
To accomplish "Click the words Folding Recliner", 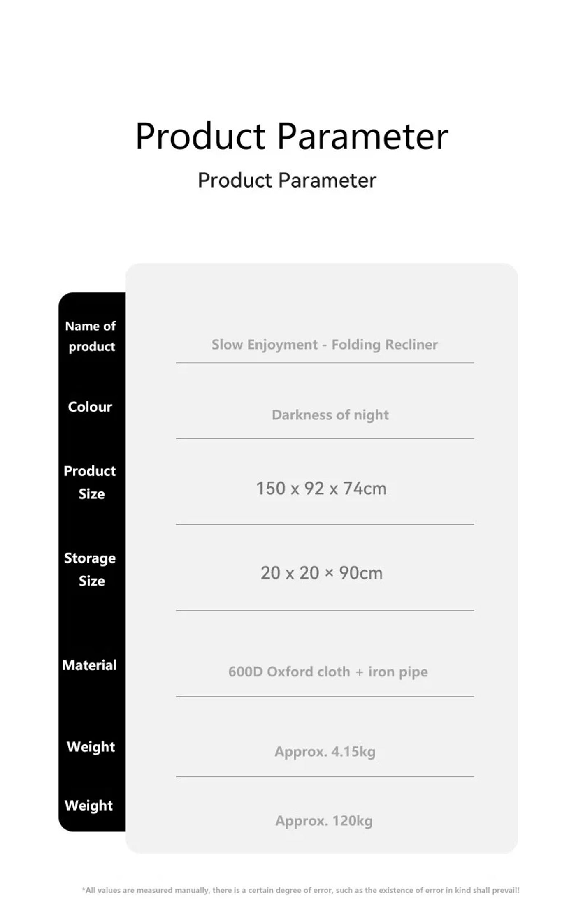I will 384,344.
